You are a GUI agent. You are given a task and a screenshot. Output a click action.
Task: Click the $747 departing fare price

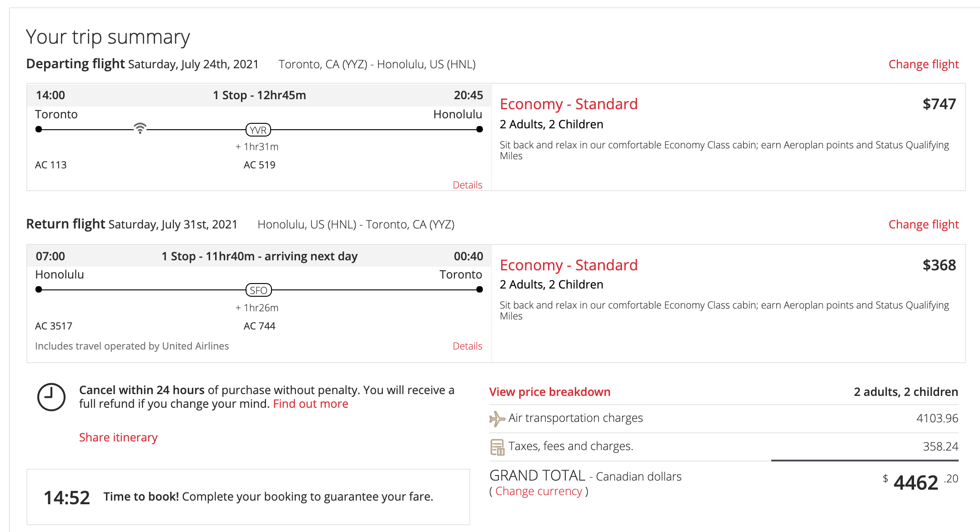click(x=939, y=104)
